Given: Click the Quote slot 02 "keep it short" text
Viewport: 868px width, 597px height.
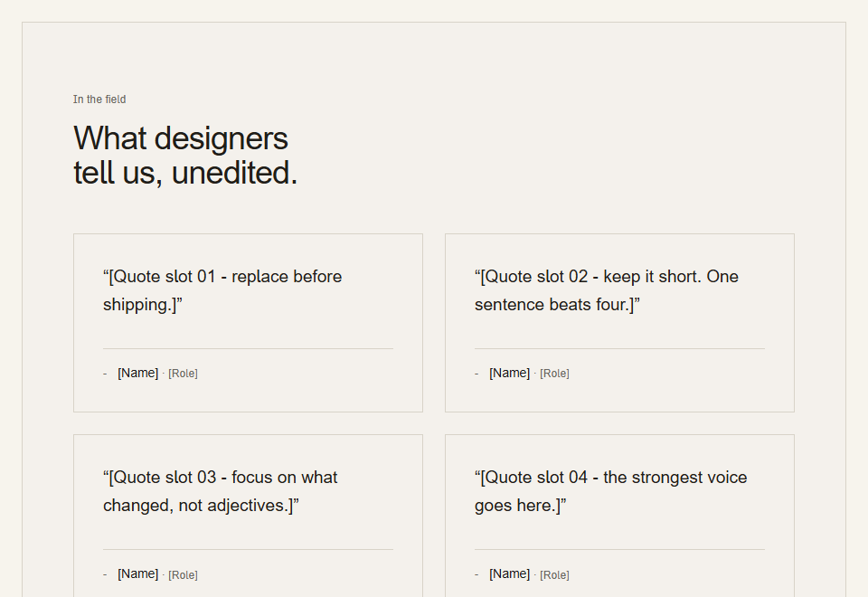Looking at the screenshot, I should point(606,290).
